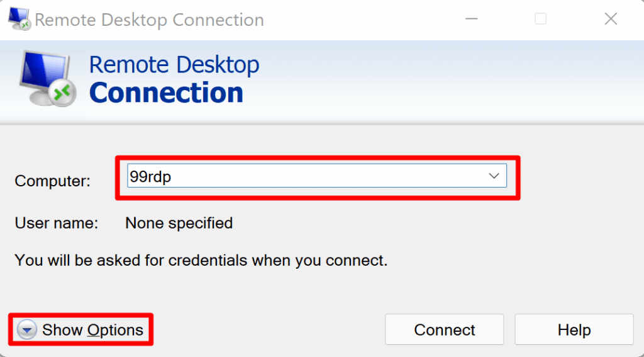Close the Remote Desktop Connection window

(x=610, y=19)
